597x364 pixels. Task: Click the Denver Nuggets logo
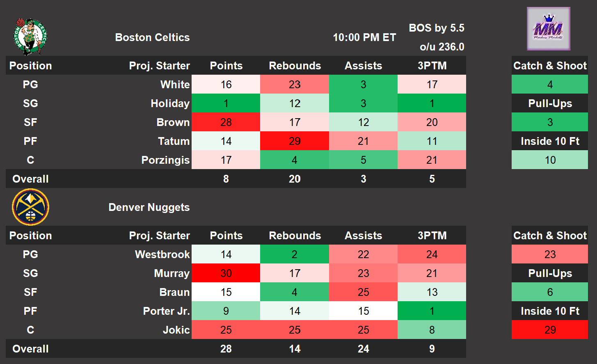tap(30, 207)
